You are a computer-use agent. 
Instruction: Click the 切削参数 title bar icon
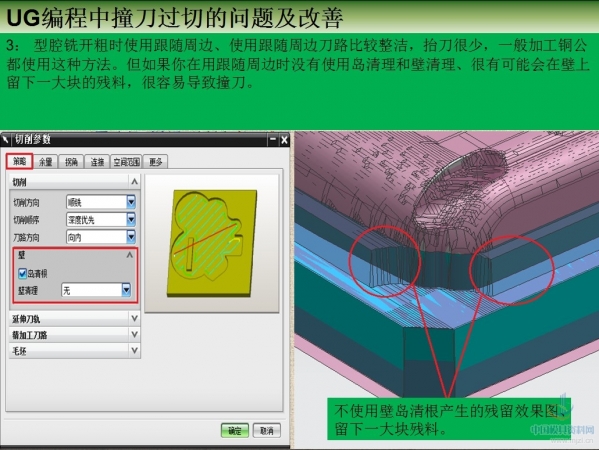tap(5, 139)
